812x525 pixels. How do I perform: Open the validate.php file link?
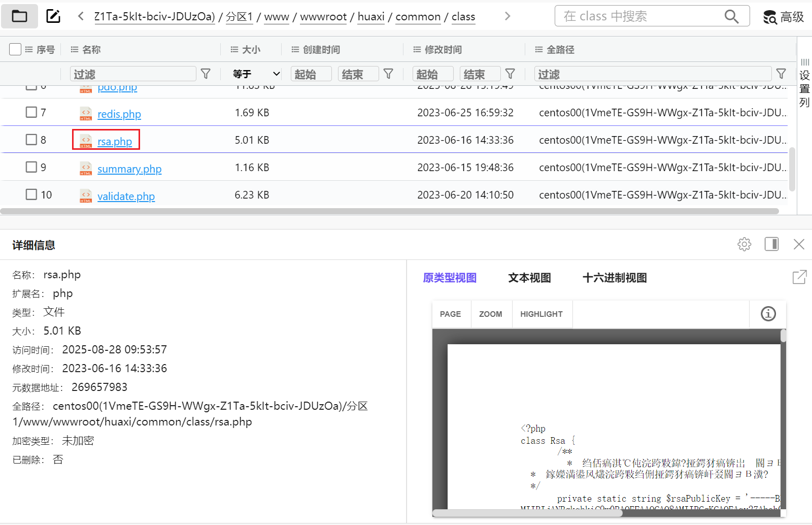[x=126, y=196]
